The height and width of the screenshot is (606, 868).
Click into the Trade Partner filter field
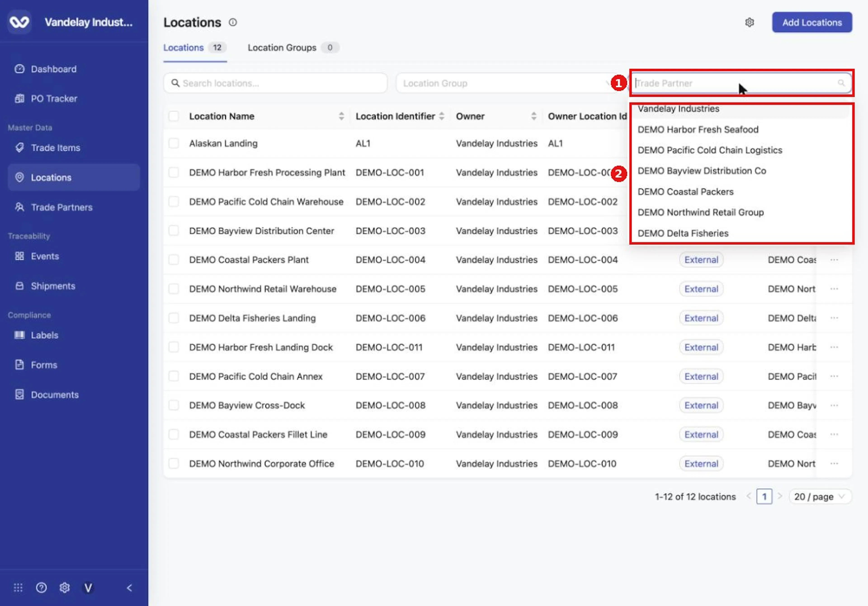click(741, 83)
